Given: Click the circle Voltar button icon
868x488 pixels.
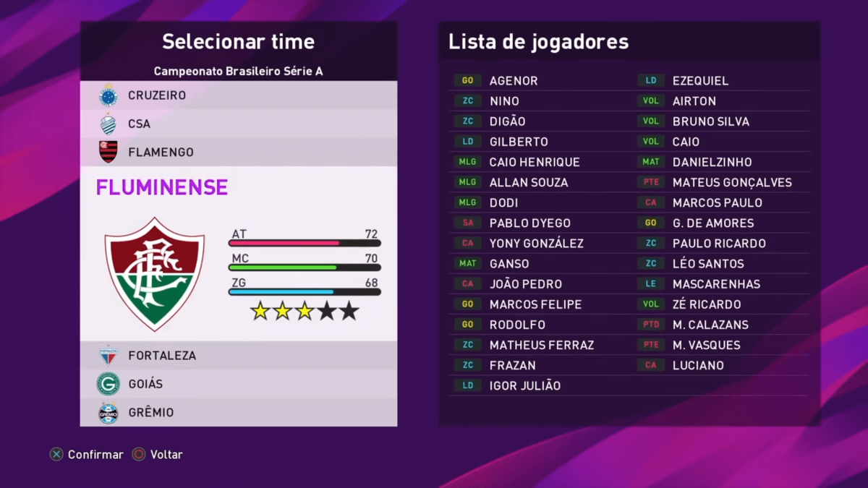Looking at the screenshot, I should (139, 455).
